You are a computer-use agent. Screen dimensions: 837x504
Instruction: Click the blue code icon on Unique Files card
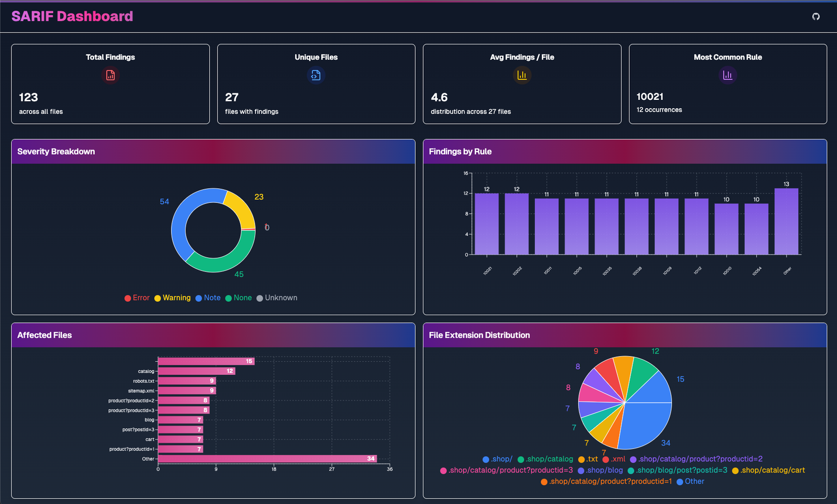pos(316,75)
